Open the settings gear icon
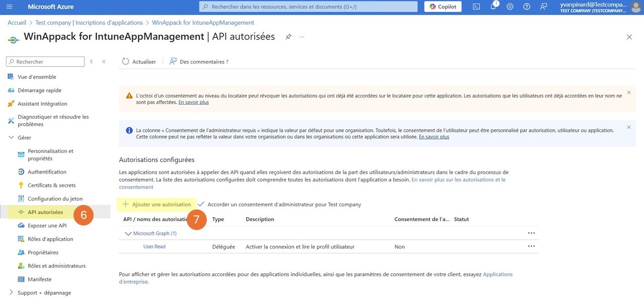This screenshot has width=644, height=305. [x=510, y=7]
